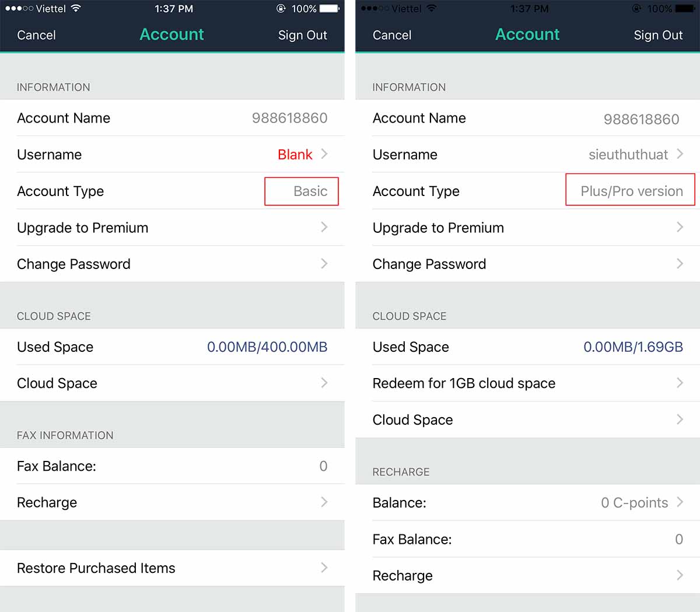Click the used space value 0.00MB/1.69GB
700x612 pixels.
633,347
